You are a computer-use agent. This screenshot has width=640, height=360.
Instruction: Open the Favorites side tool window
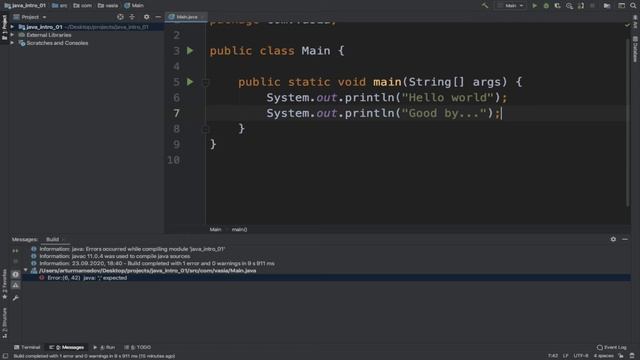(x=4, y=284)
